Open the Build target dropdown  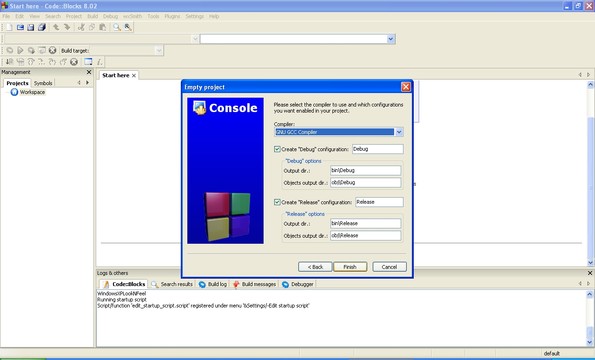click(159, 50)
